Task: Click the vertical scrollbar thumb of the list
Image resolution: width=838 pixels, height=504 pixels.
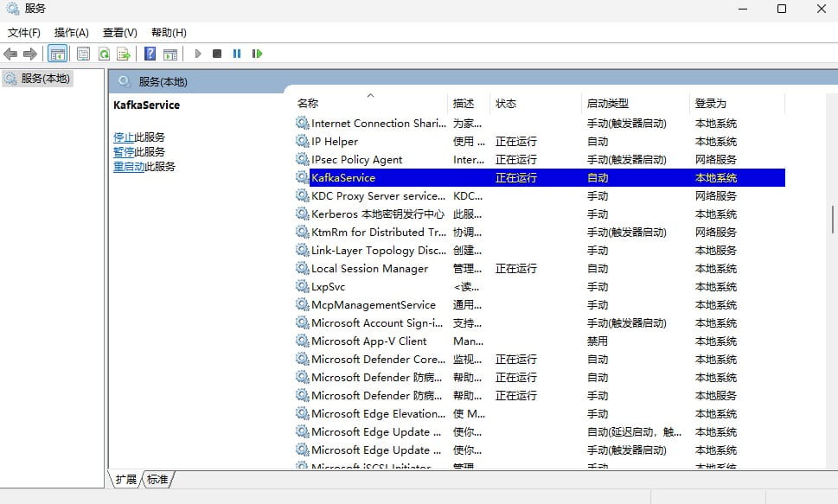Action: coord(832,219)
